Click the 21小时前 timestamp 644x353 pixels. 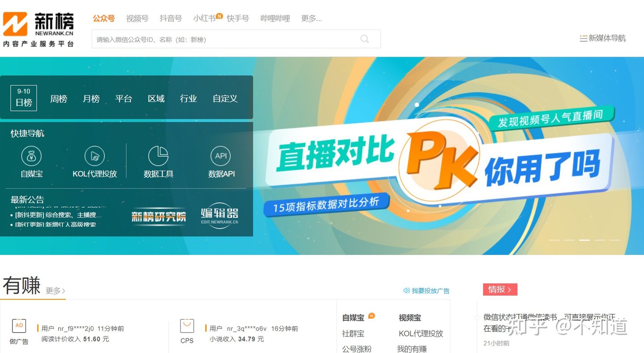(x=496, y=343)
